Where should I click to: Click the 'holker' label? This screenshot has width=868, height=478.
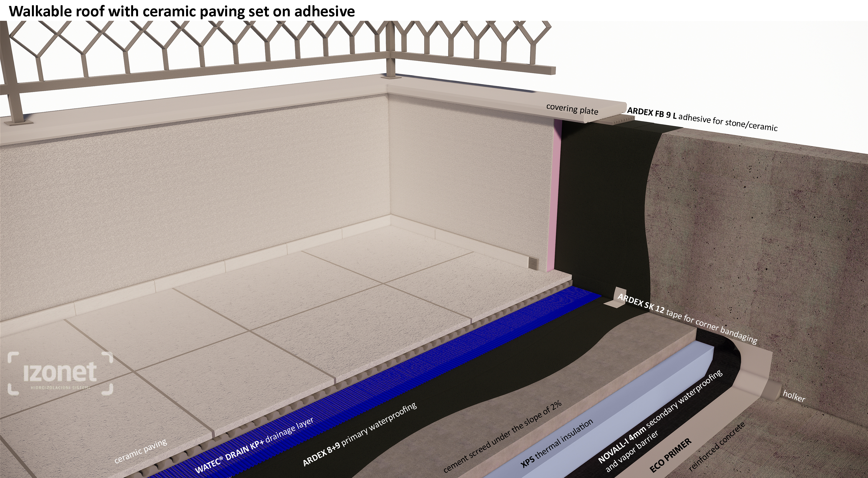point(794,396)
